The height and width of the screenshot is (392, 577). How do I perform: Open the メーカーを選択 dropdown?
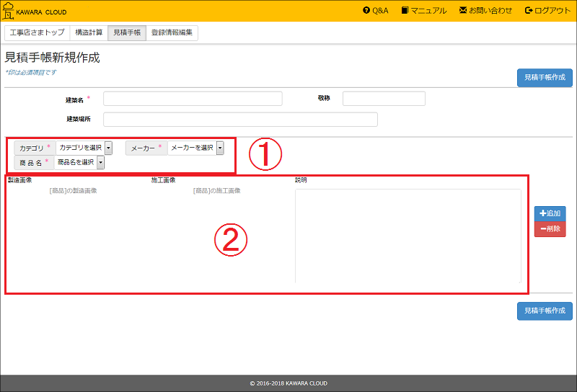click(196, 148)
